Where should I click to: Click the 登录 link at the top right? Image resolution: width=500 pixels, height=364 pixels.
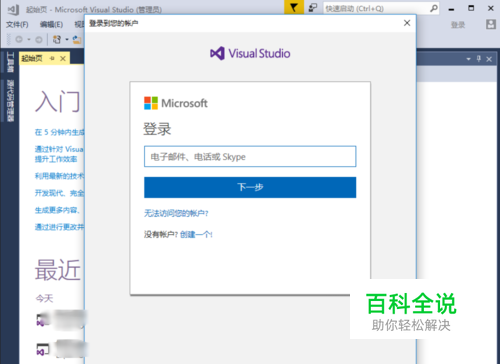[458, 25]
